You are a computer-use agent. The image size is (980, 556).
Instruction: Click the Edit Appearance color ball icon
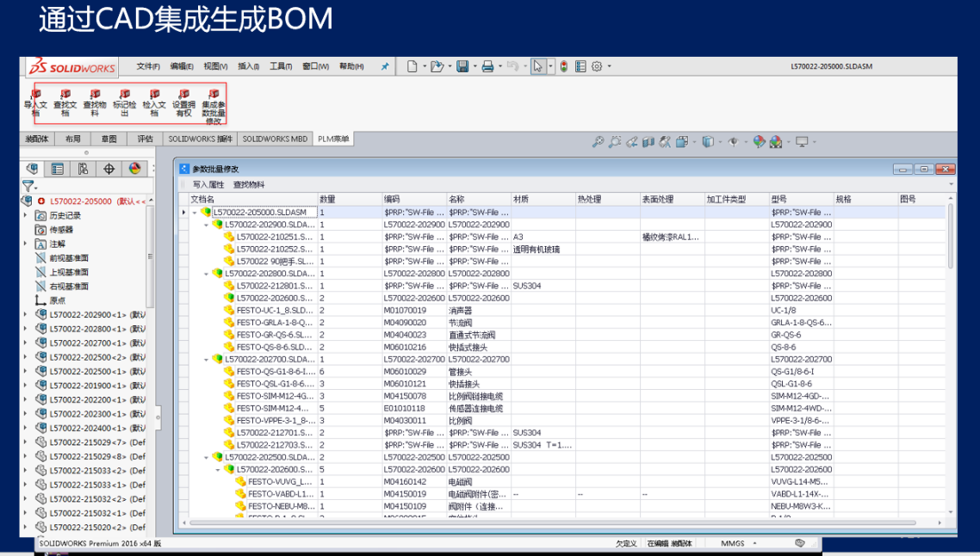759,142
